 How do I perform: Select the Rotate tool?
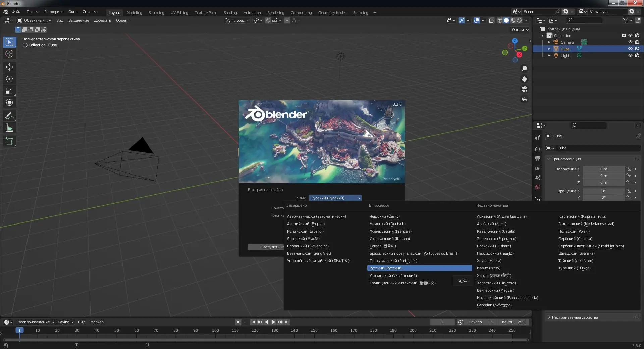(9, 79)
